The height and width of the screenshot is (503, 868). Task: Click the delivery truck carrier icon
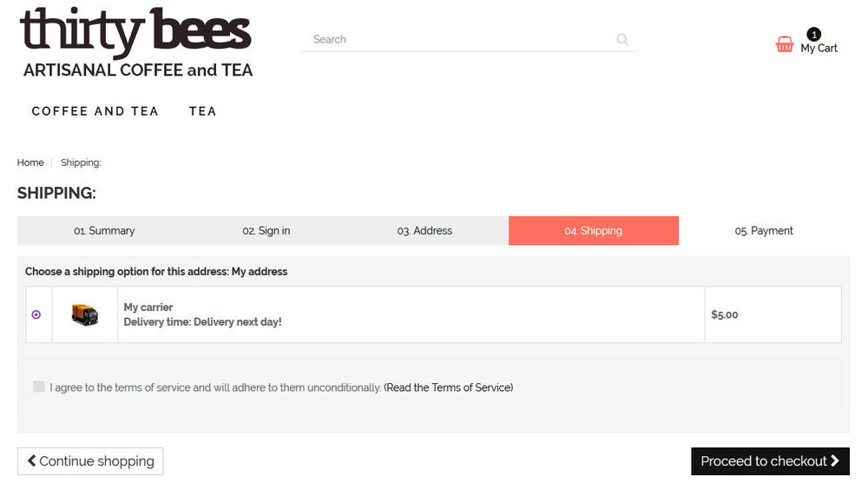point(84,314)
